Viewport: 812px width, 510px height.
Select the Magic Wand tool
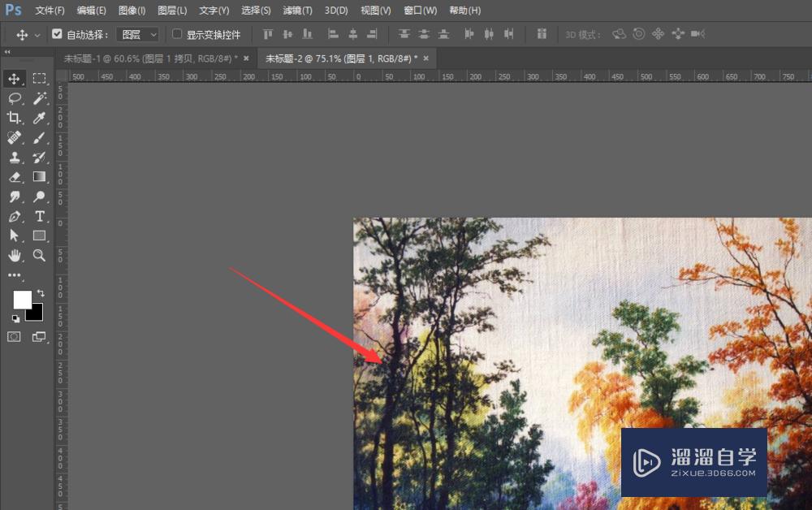tap(39, 98)
